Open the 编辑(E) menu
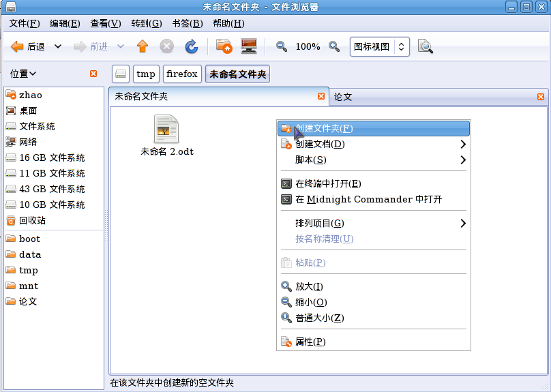 (65, 24)
